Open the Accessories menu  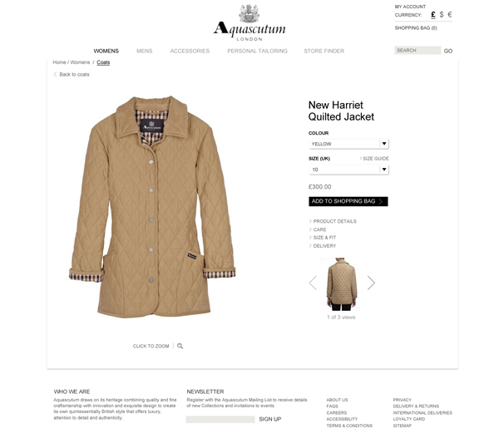(190, 51)
